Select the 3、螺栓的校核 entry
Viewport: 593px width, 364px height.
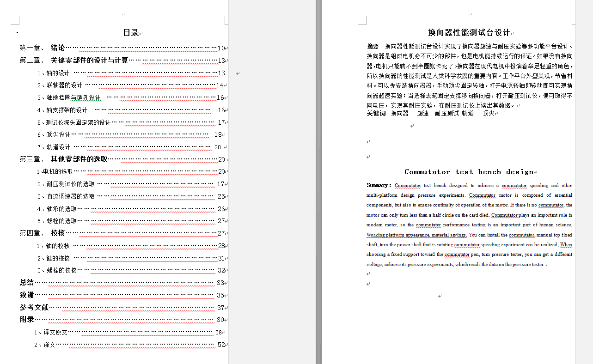pyautogui.click(x=132, y=271)
